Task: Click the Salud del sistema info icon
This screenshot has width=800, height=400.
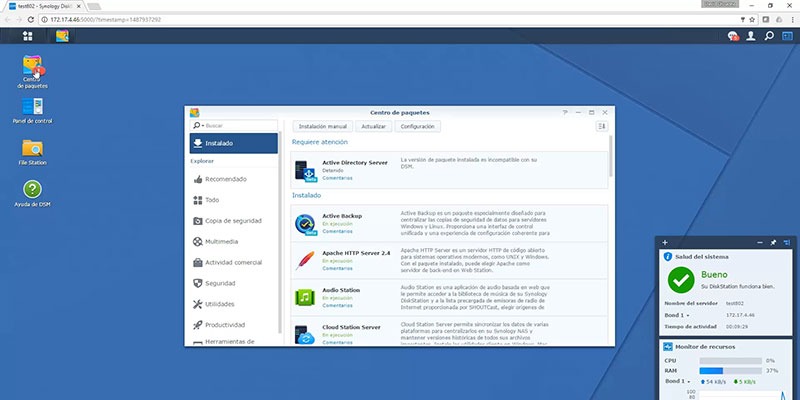Action: pyautogui.click(x=668, y=257)
